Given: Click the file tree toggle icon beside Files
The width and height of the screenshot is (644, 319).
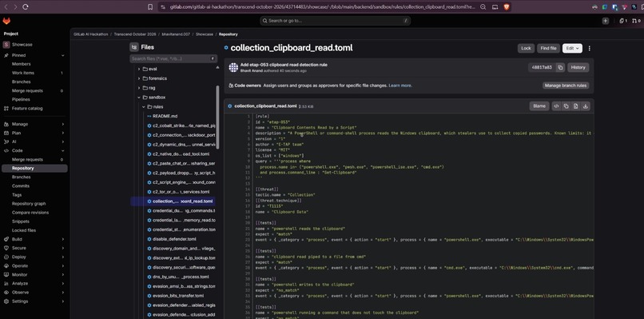Looking at the screenshot, I should [x=134, y=47].
